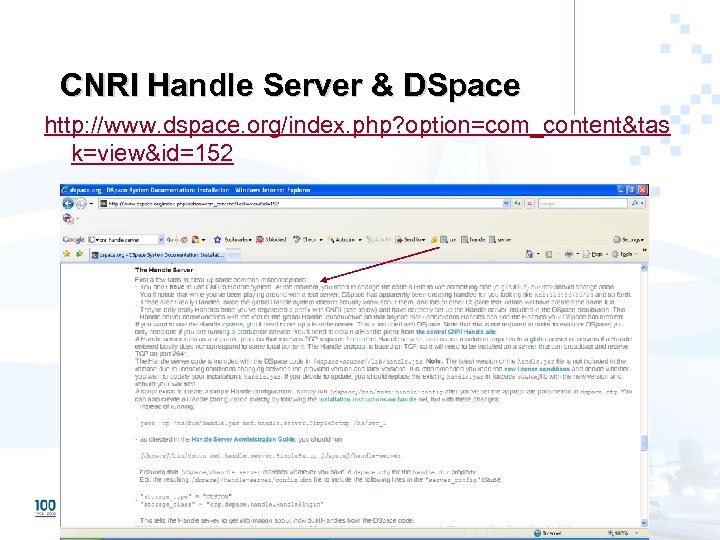Open the new license conditions link
Viewport: 720px width, 540px height.
tap(537, 369)
